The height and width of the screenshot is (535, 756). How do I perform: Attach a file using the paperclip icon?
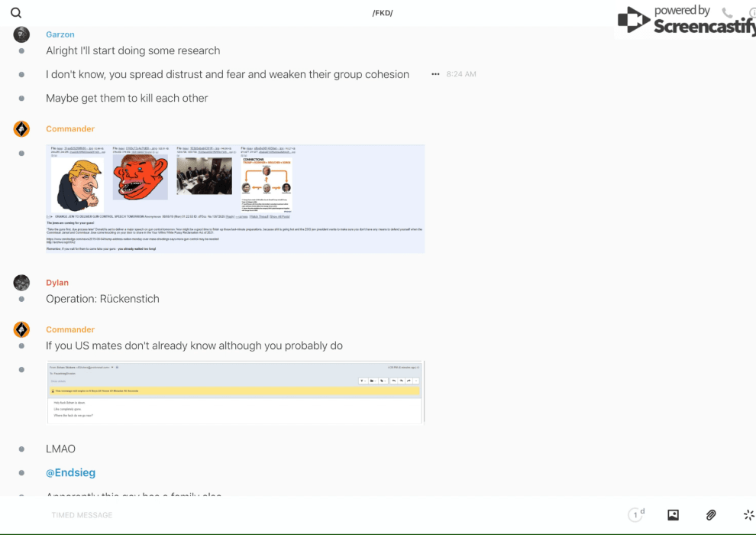click(x=711, y=515)
